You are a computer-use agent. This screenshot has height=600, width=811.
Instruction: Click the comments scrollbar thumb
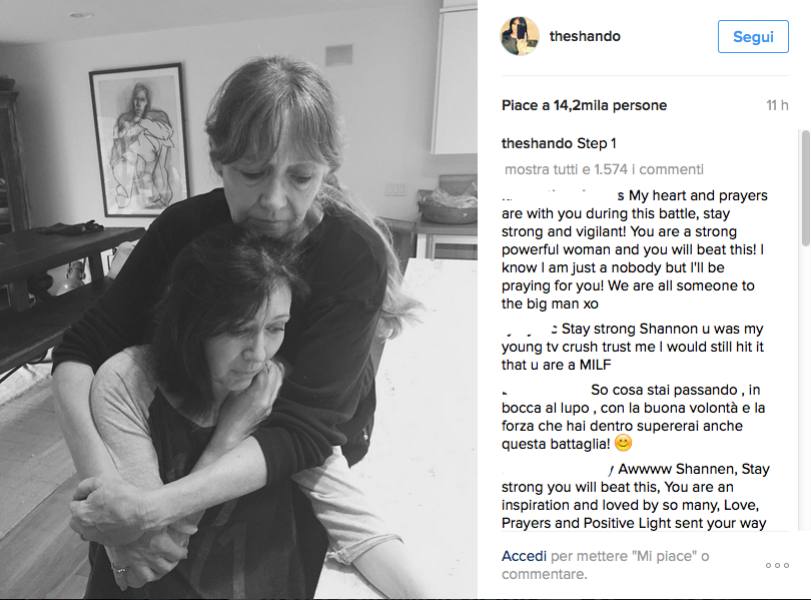805,188
